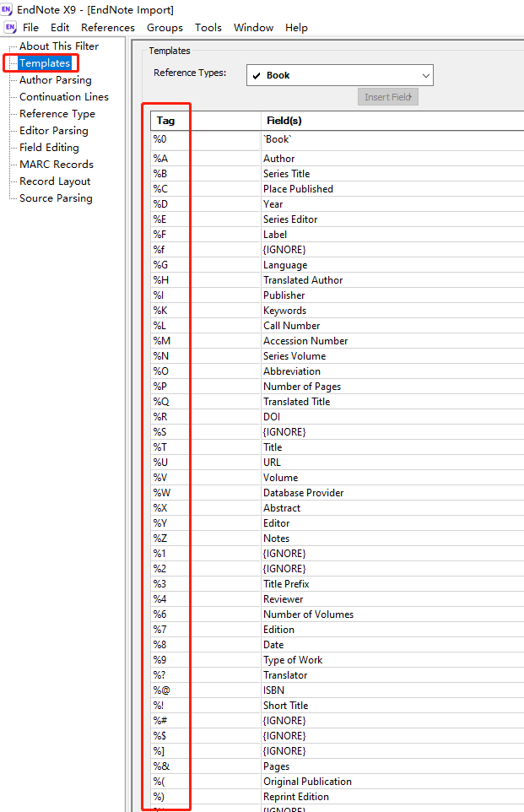
Task: Click the Tag column header
Action: click(206, 121)
